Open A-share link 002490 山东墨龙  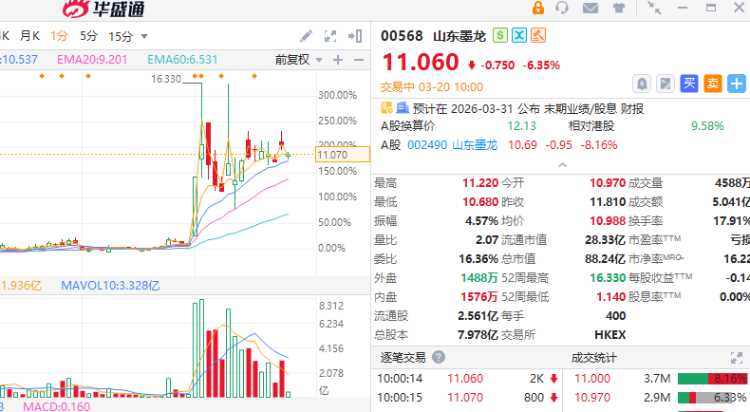click(x=452, y=145)
